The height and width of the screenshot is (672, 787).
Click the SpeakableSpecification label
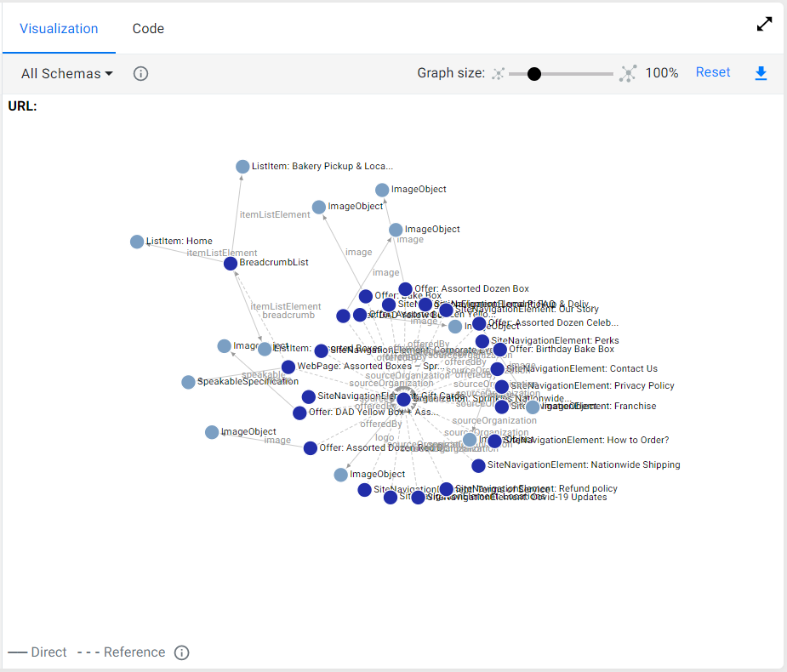[x=248, y=381]
